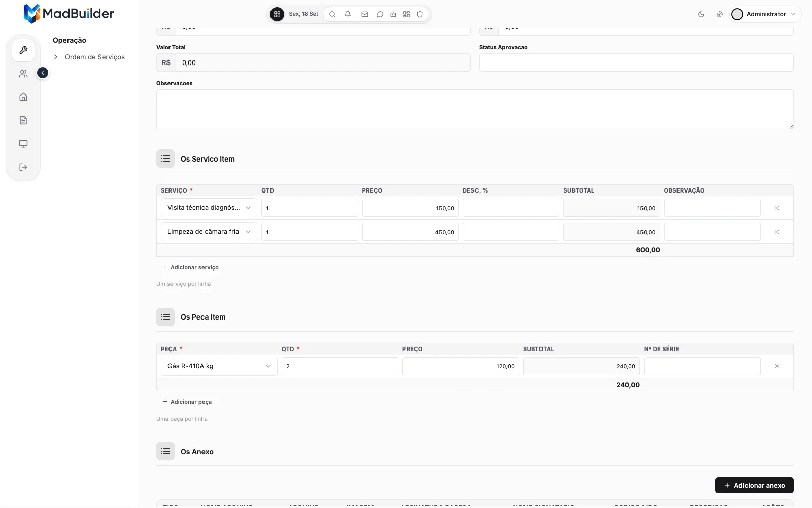Image resolution: width=812 pixels, height=508 pixels.
Task: Click the Adicionar anexo button
Action: [x=754, y=485]
